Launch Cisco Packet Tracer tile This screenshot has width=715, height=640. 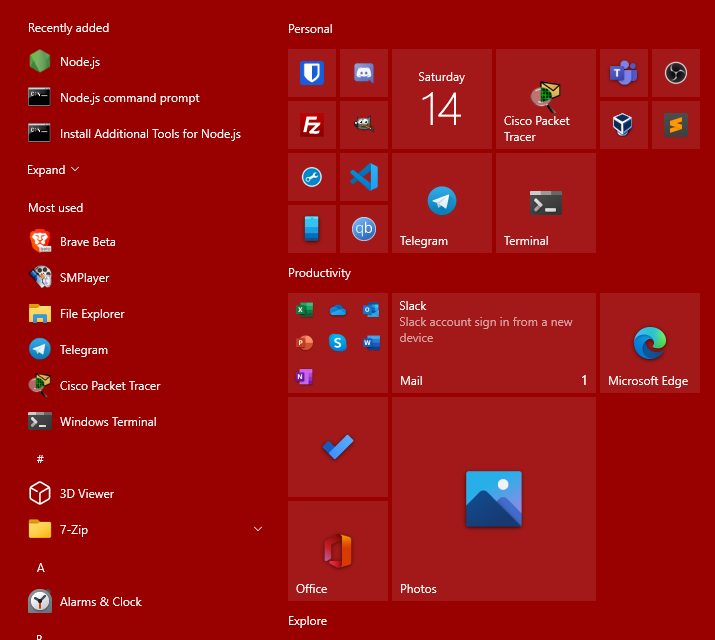pyautogui.click(x=546, y=99)
